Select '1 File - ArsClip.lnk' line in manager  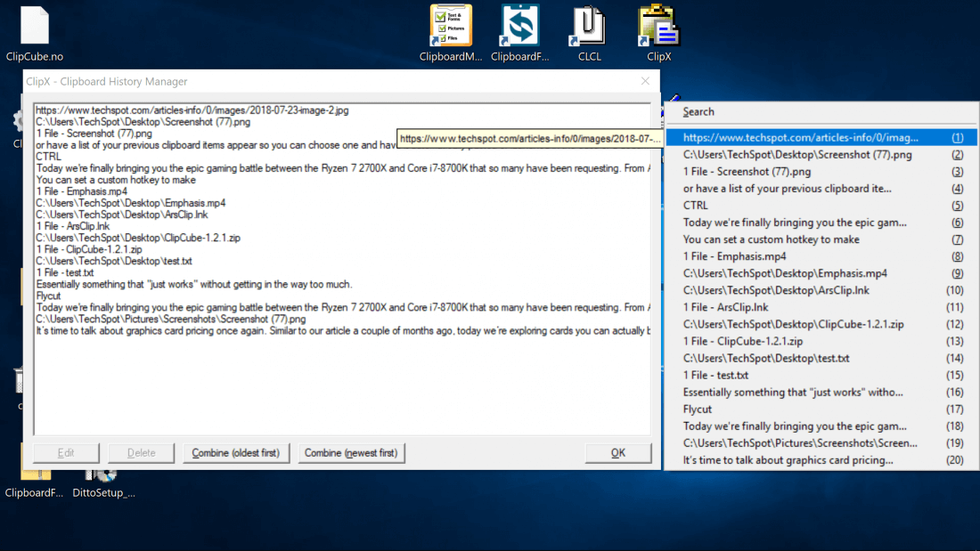point(72,226)
